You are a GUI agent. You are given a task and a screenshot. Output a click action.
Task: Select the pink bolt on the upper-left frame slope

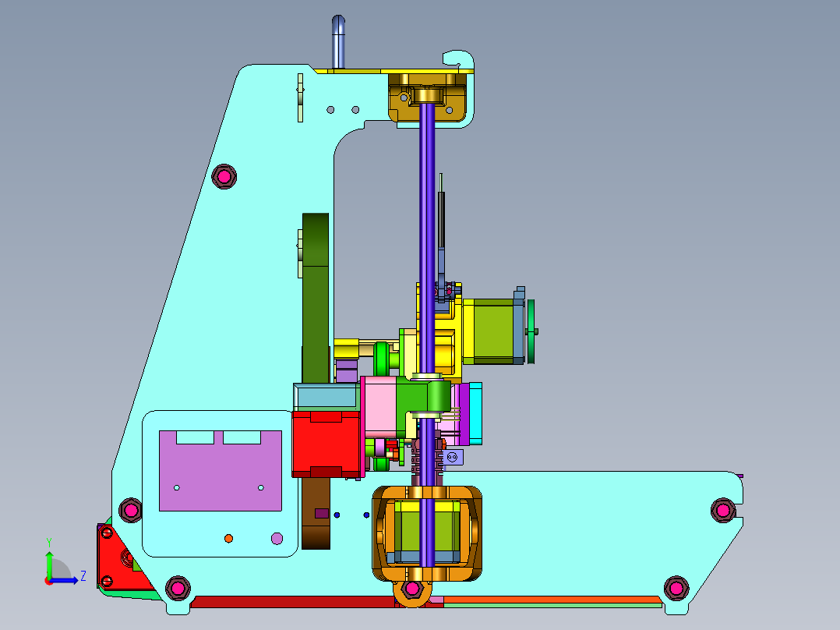[x=224, y=176]
